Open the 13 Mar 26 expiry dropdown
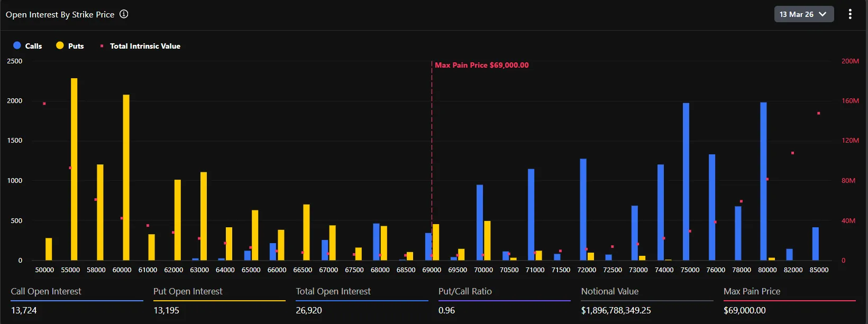 point(803,14)
